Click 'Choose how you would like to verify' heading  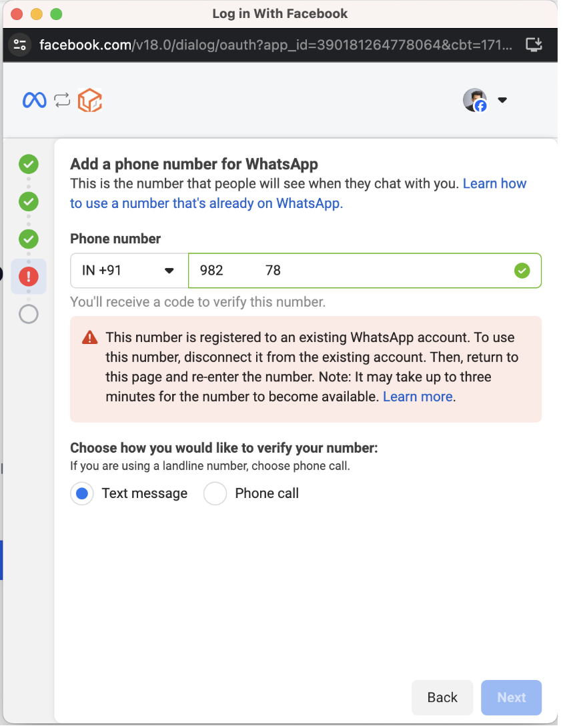[x=224, y=448]
